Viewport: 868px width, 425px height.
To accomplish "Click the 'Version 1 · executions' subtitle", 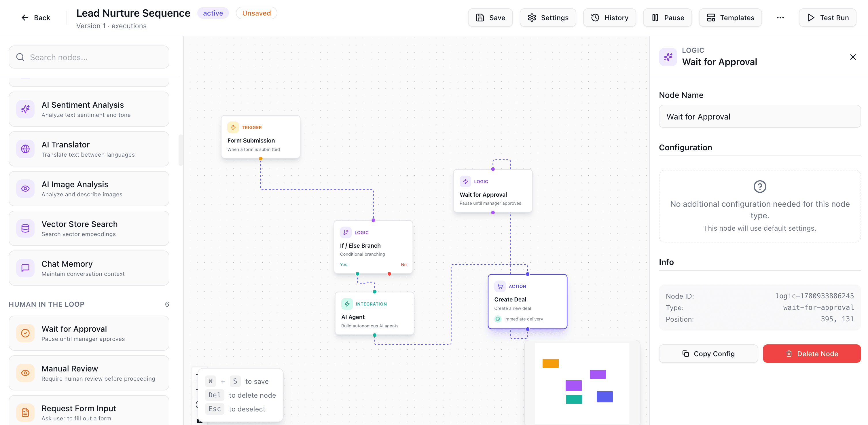I will point(111,26).
